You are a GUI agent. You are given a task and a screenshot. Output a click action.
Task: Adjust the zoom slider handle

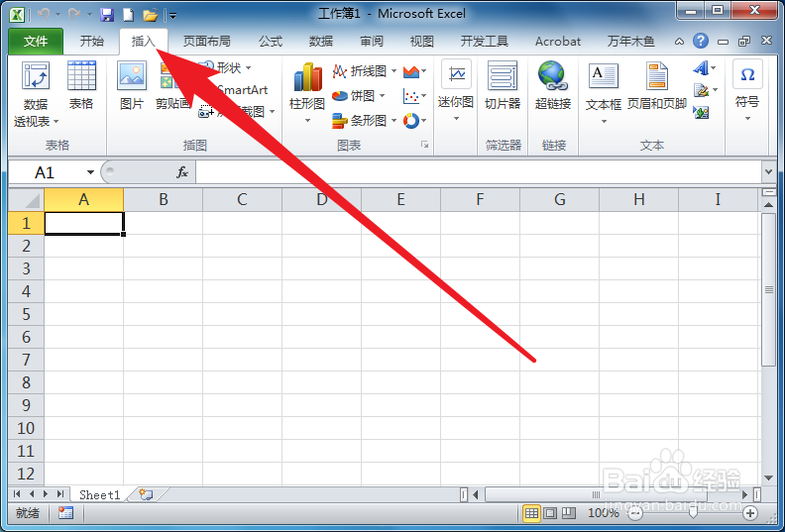point(693,513)
